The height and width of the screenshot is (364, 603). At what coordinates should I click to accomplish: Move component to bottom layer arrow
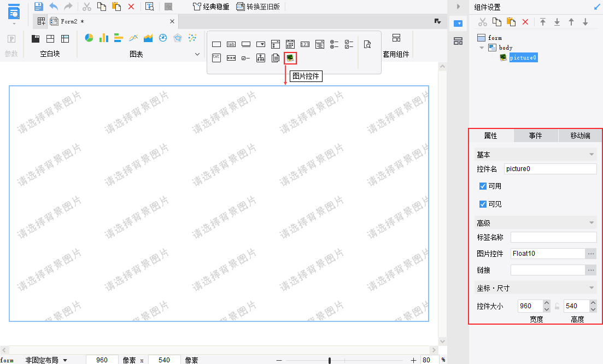[557, 22]
